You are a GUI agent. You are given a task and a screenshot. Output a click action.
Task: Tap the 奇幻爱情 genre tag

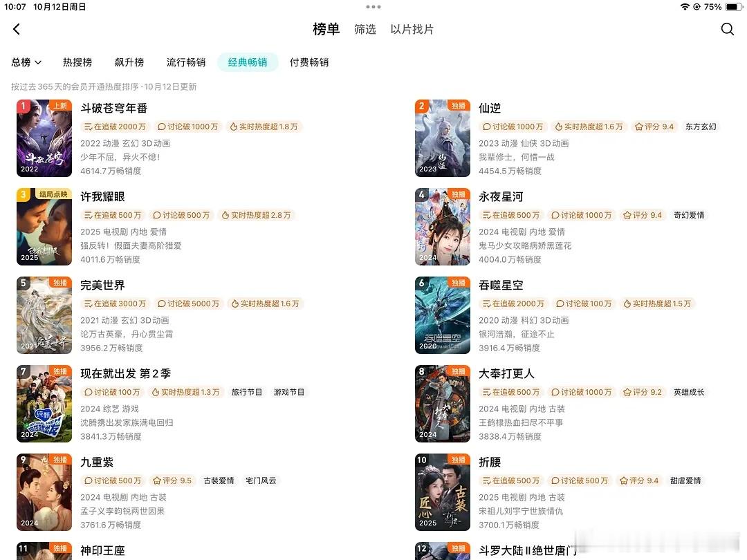[x=689, y=215]
